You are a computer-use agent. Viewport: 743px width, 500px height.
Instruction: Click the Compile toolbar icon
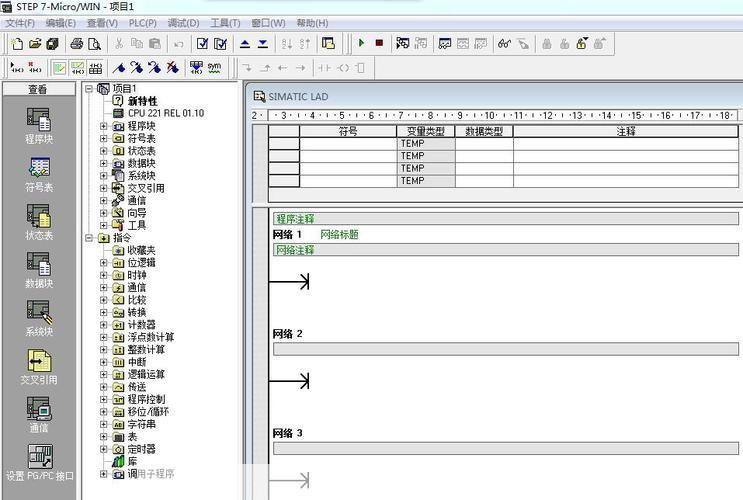[x=202, y=44]
